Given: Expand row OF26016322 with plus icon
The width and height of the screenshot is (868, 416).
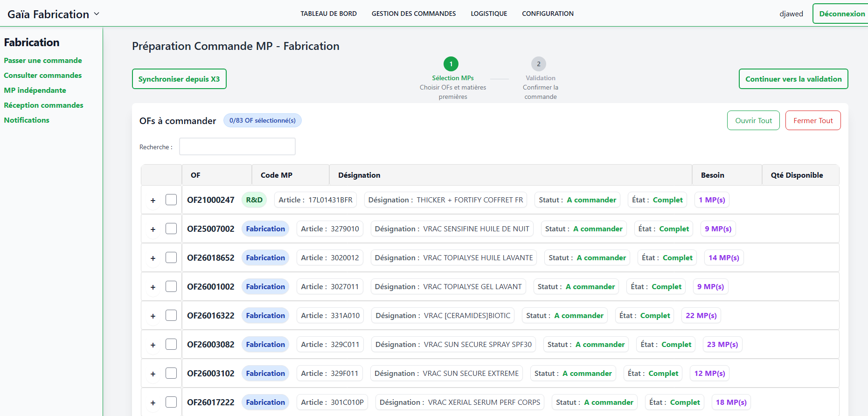Looking at the screenshot, I should click(153, 316).
